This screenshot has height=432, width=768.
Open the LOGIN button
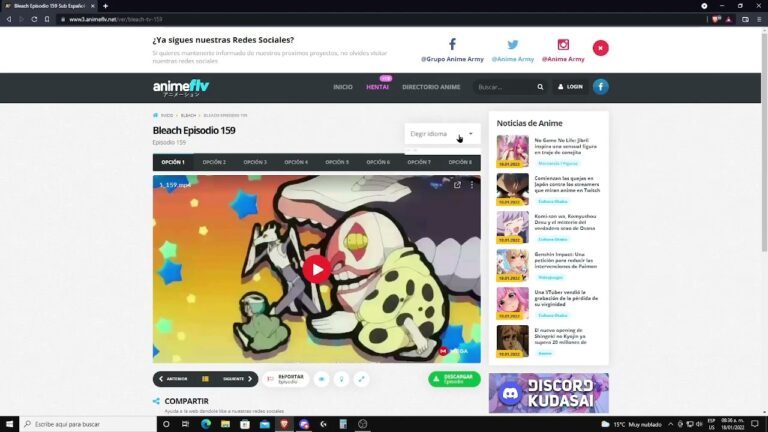pyautogui.click(x=570, y=87)
